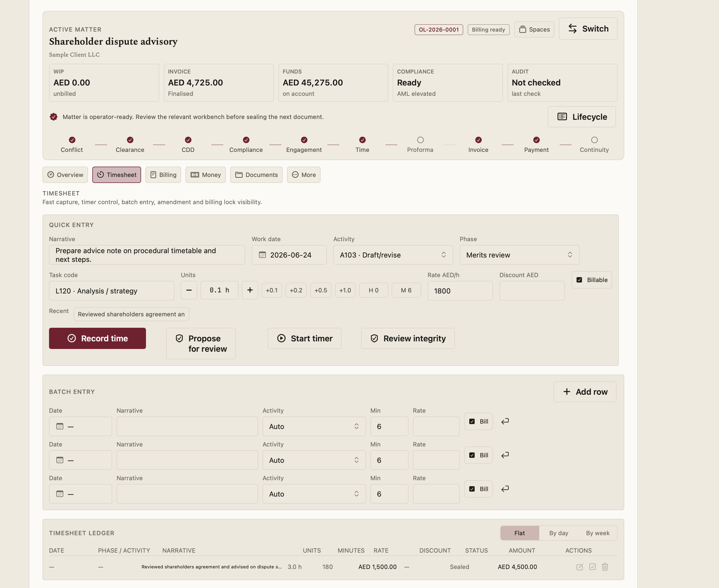Switch ledger to By day view
The width and height of the screenshot is (719, 588).
559,533
